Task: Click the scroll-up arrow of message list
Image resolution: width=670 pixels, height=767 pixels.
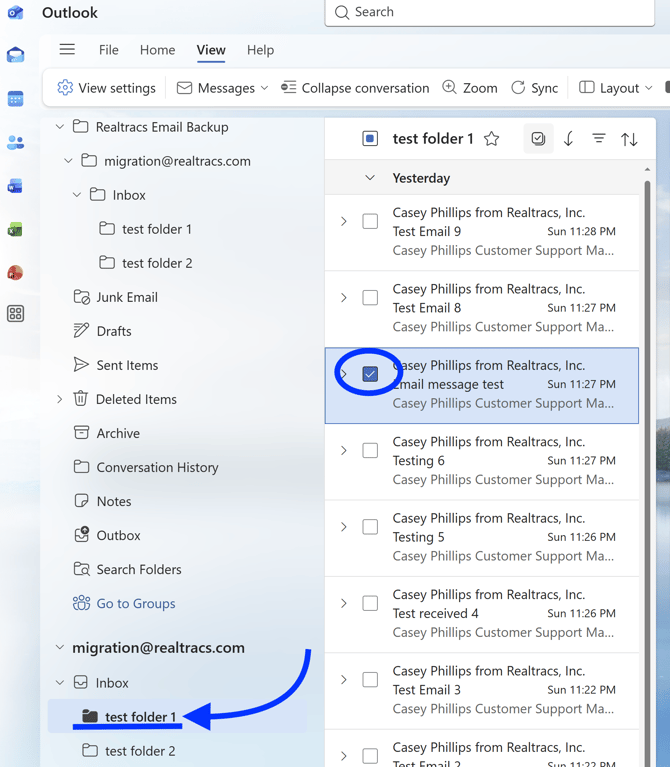Action: pos(648,169)
